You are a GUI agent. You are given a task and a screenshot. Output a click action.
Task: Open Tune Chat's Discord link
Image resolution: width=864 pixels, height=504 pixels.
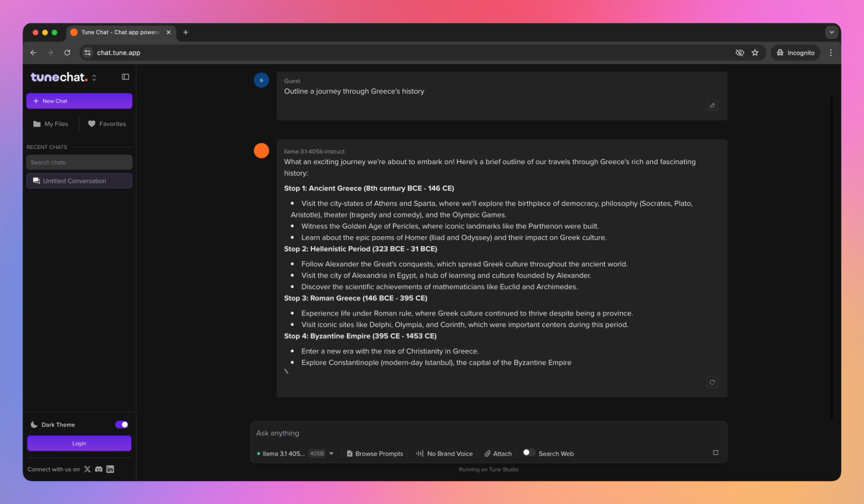[x=99, y=469]
